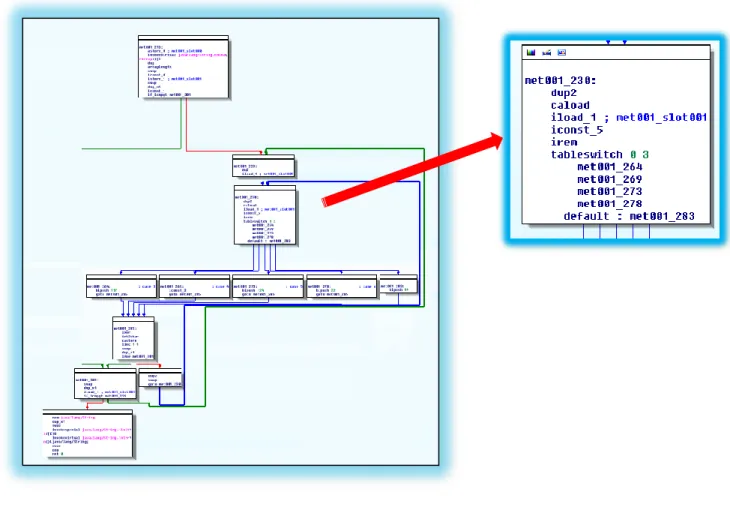Click the second header icon of met001_230
Viewport: 730px width, 516px height.
click(547, 53)
